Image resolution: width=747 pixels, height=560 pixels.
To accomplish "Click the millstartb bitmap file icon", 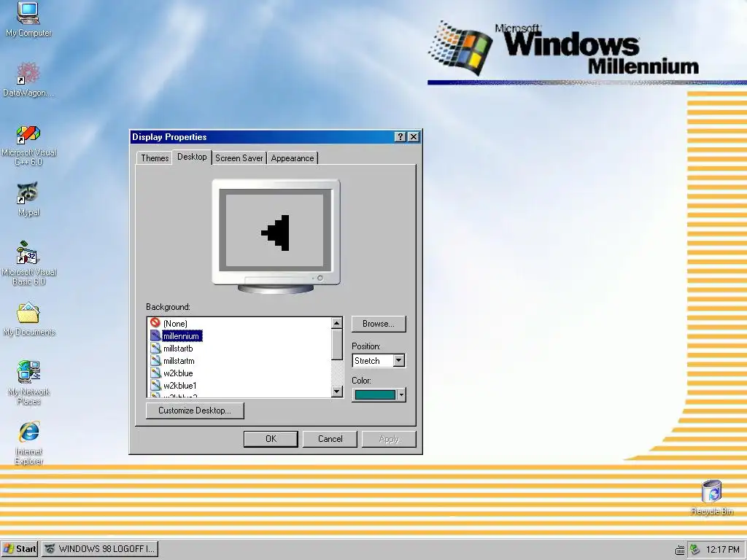I will [x=155, y=348].
